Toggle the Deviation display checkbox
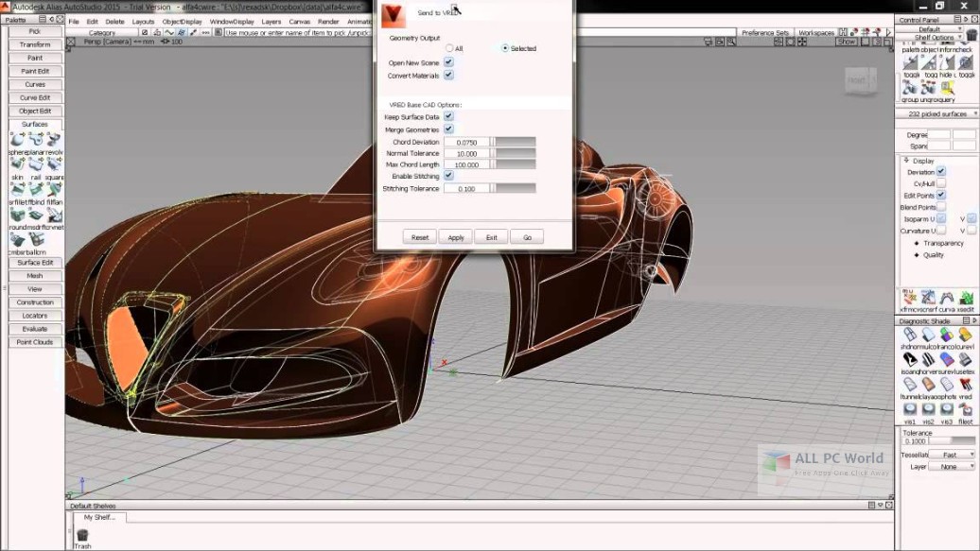 (x=940, y=172)
